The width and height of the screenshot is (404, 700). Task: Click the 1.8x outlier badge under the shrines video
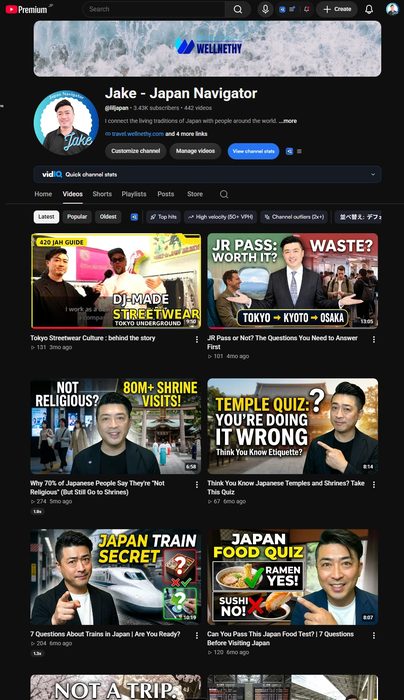coord(37,512)
